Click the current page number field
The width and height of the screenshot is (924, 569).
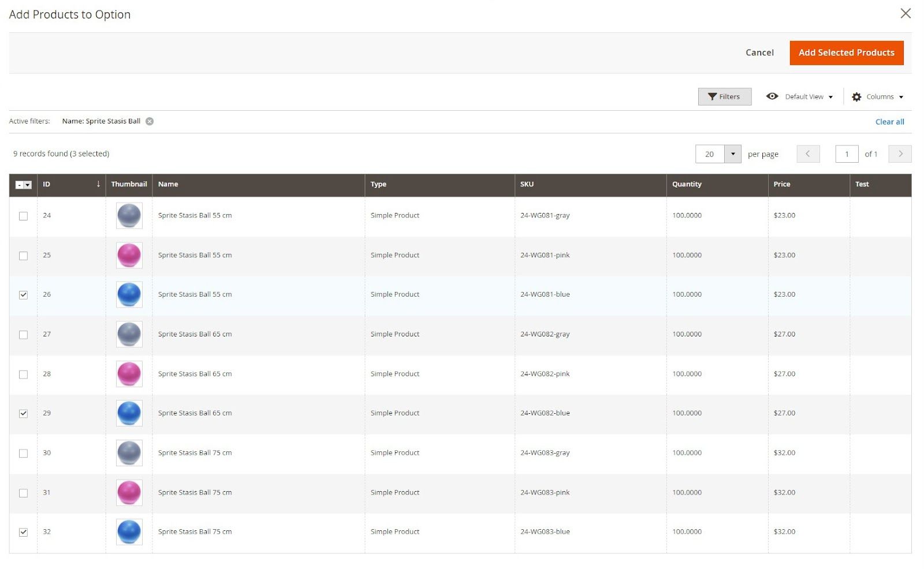847,154
